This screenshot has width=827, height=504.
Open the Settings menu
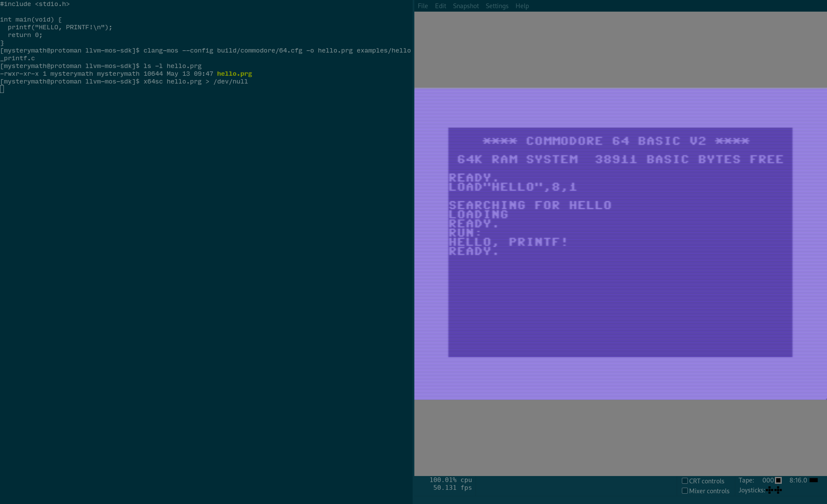tap(497, 6)
